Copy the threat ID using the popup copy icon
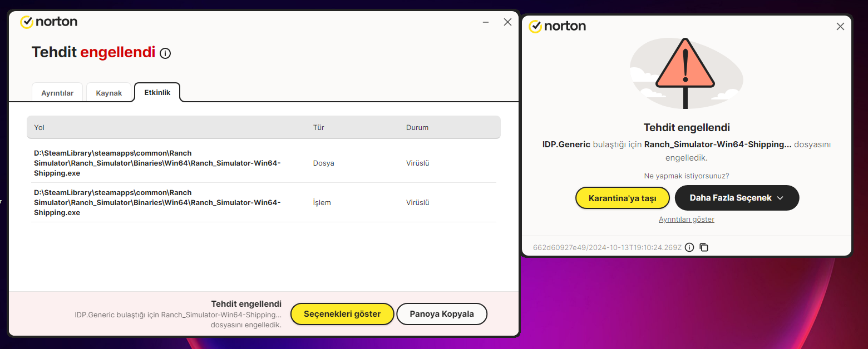This screenshot has width=868, height=349. point(704,247)
